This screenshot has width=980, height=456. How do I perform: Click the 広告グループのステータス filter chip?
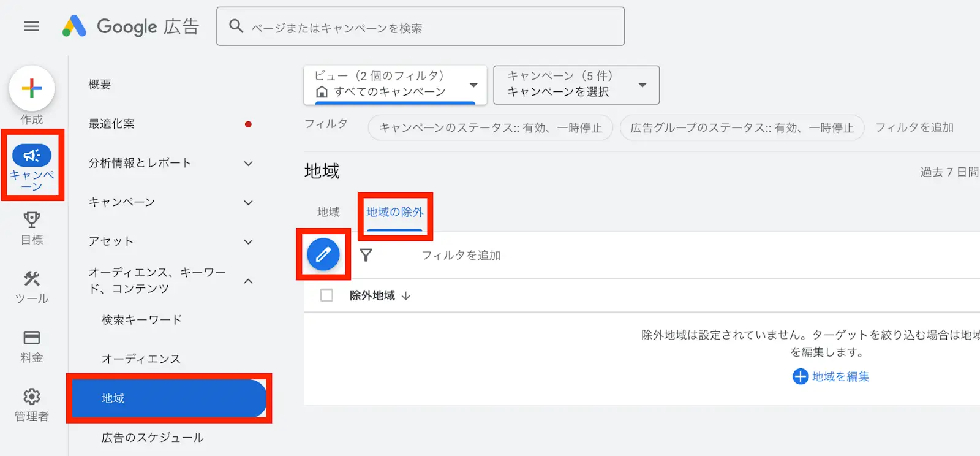(x=742, y=127)
